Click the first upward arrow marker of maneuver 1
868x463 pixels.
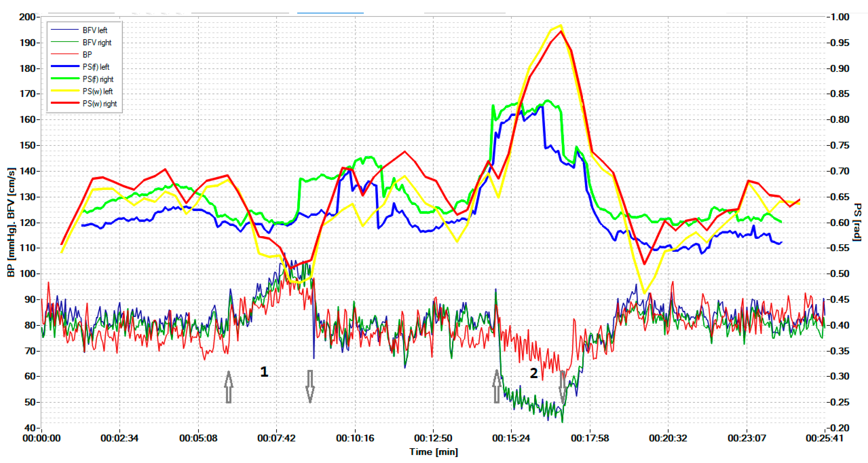point(228,387)
